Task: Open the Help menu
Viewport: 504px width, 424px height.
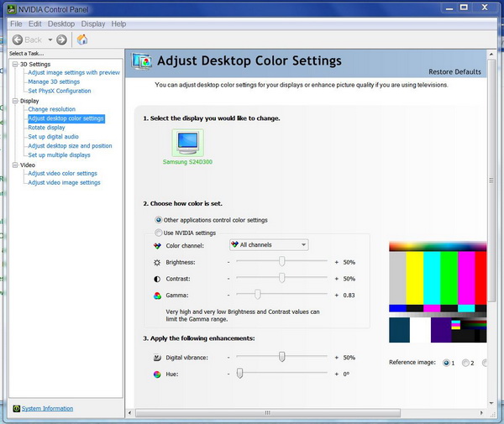Action: (118, 24)
